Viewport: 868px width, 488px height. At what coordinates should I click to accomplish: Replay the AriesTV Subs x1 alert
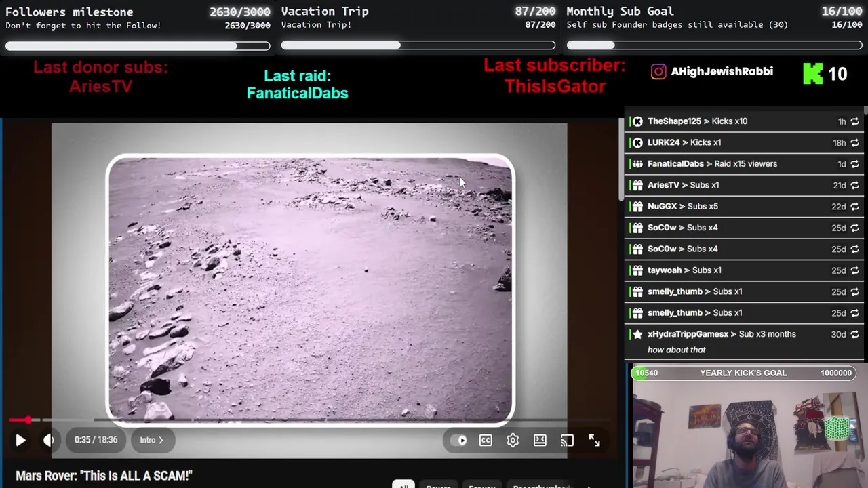coord(854,185)
